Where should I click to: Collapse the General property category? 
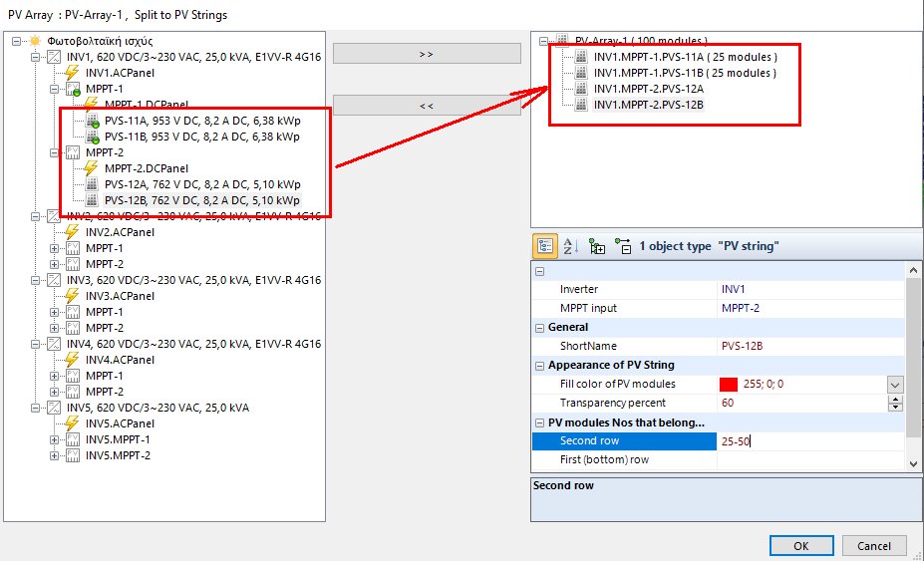(539, 327)
